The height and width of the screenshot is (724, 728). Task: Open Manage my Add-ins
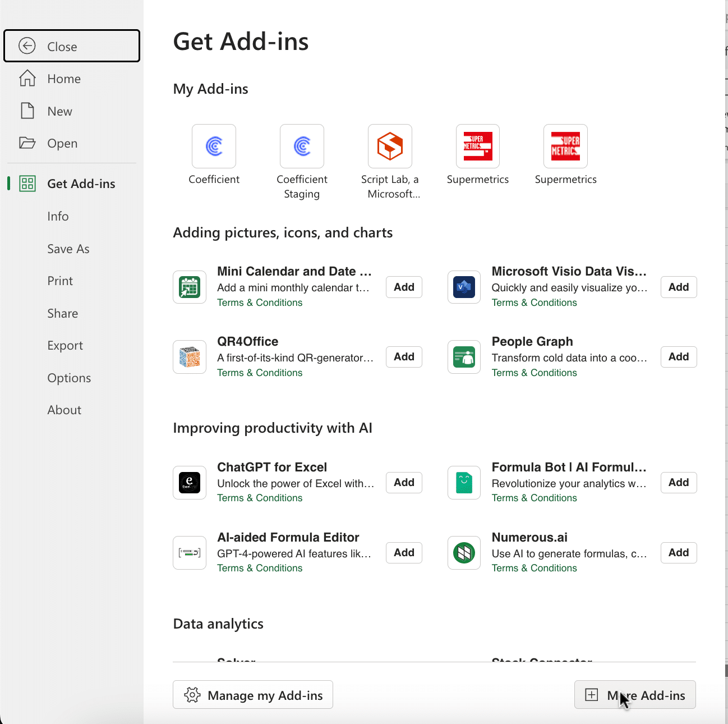coord(253,695)
